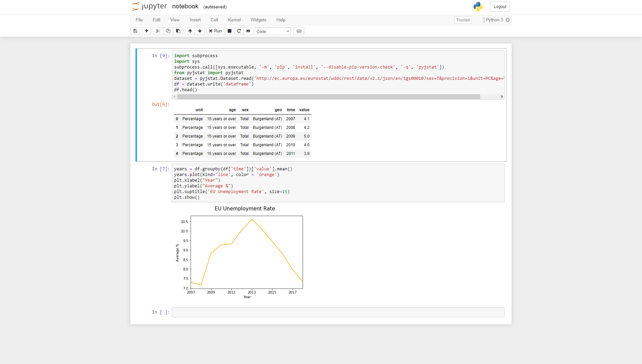
Task: Click the horizontal scrollbar of first cell
Action: point(329,97)
